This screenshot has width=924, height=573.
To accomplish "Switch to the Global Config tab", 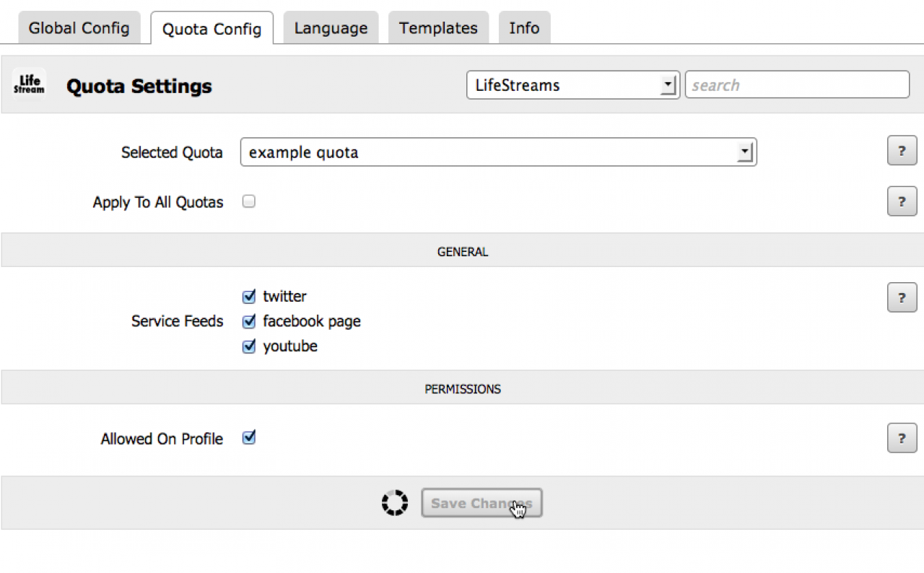I will (79, 28).
